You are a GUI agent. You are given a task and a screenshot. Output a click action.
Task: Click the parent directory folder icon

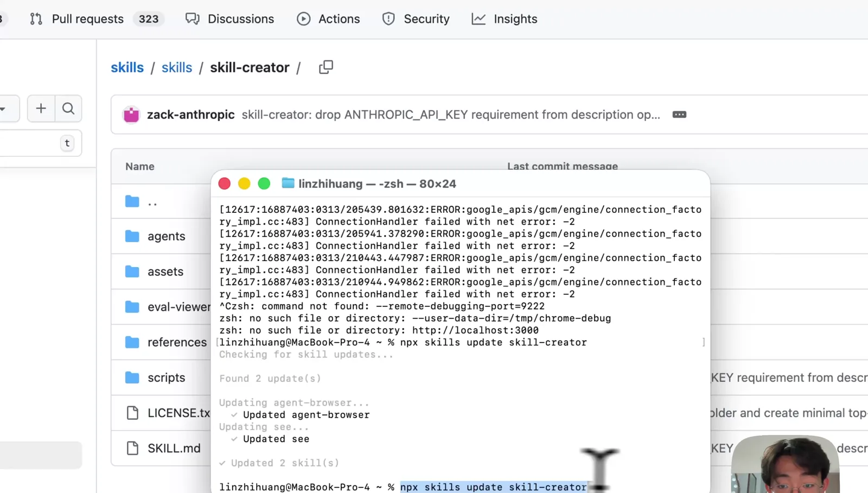(x=132, y=201)
